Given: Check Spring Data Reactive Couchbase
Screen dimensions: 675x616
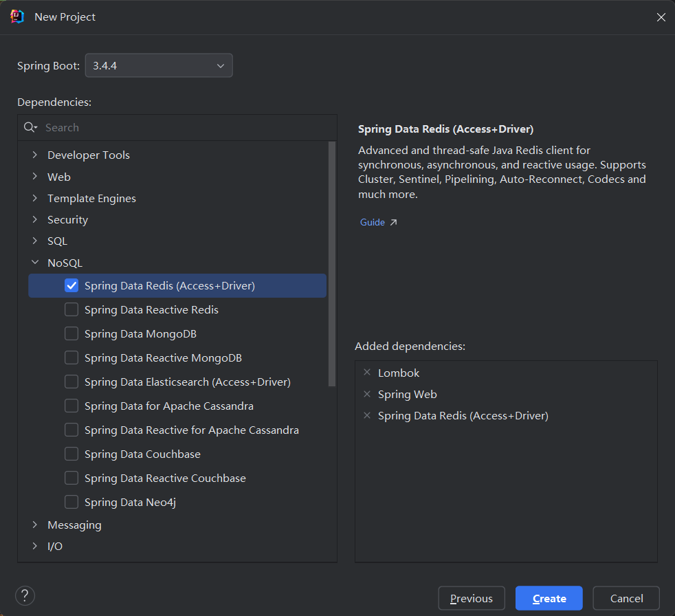Looking at the screenshot, I should click(x=71, y=478).
